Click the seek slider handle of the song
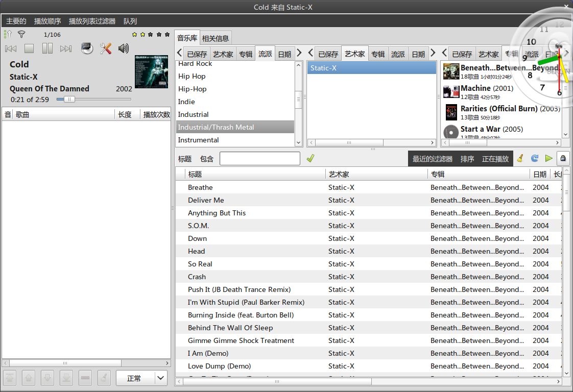The height and width of the screenshot is (392, 573). (x=69, y=99)
